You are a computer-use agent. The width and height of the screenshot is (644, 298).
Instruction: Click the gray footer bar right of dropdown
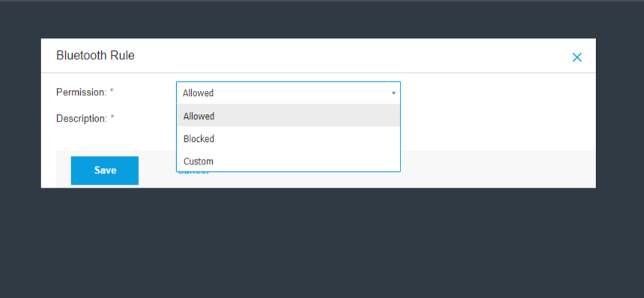click(498, 169)
